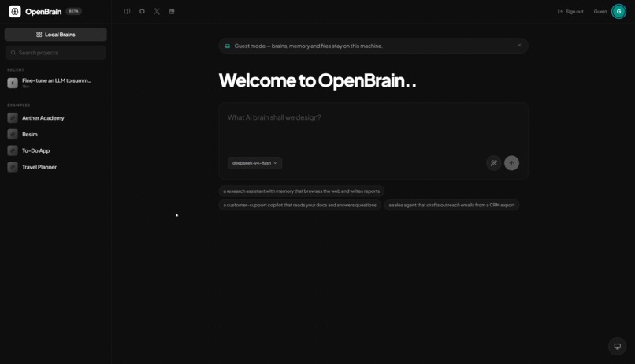
Task: Open the Guest avatar G
Action: tap(618, 11)
